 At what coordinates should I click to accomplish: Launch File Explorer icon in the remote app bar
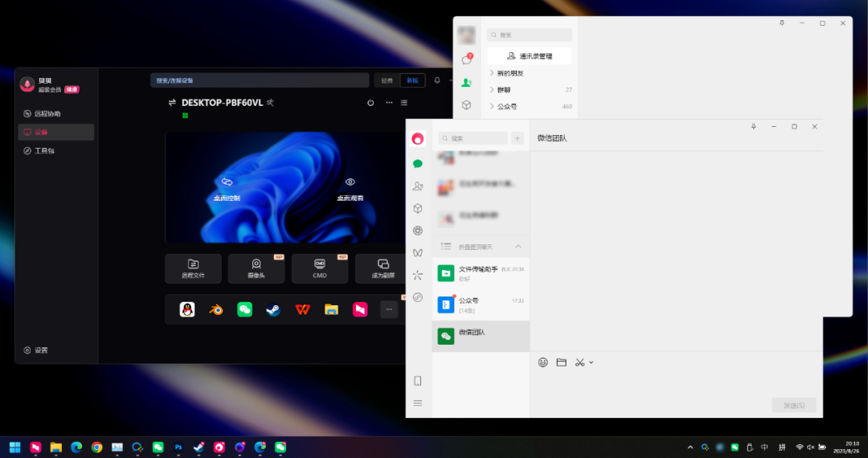coord(331,310)
